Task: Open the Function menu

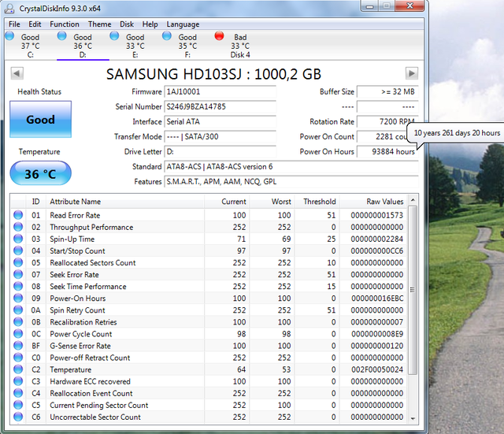Action: click(65, 24)
